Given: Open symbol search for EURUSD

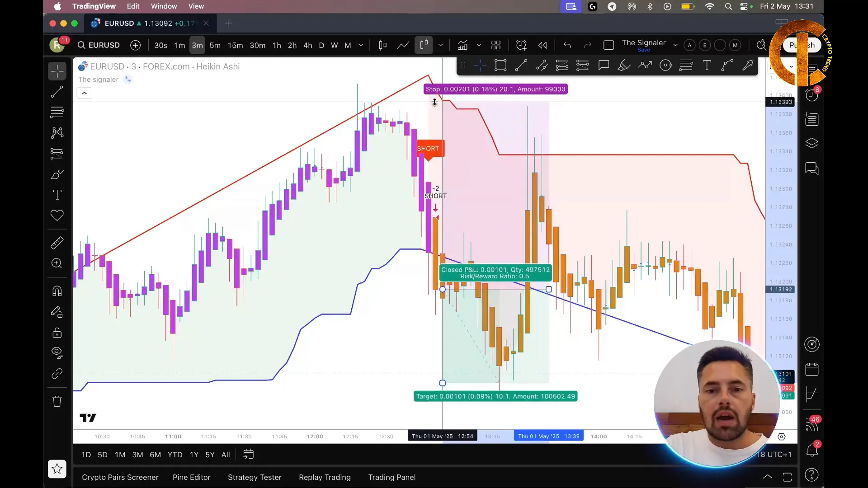Looking at the screenshot, I should [x=99, y=45].
